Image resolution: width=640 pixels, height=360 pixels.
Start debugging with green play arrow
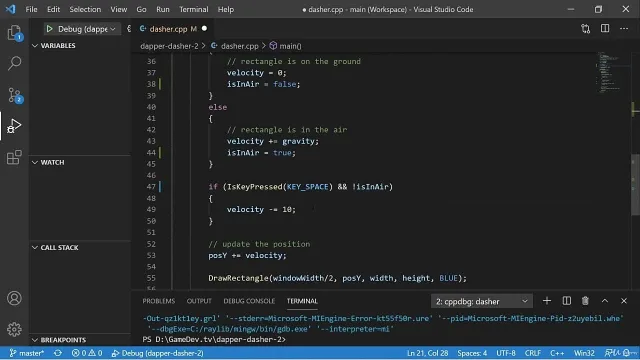49,29
